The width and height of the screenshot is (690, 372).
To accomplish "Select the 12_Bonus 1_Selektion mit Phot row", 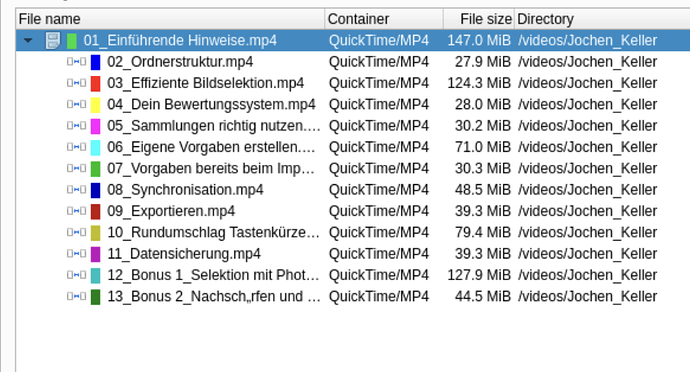I will click(353, 275).
